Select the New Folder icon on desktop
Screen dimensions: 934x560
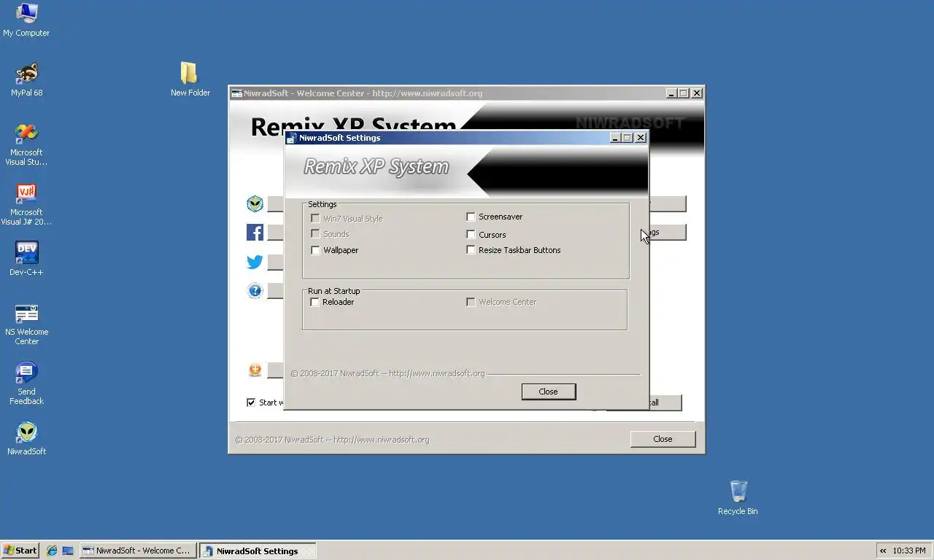coord(190,73)
